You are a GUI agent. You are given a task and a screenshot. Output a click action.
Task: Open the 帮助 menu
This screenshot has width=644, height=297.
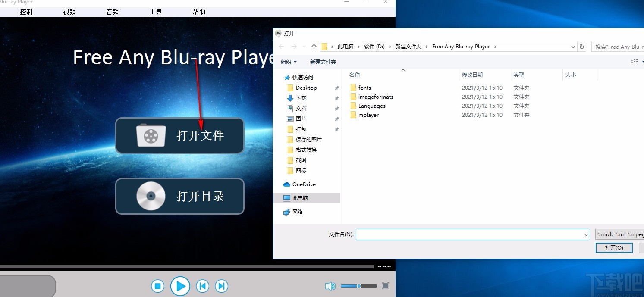198,12
